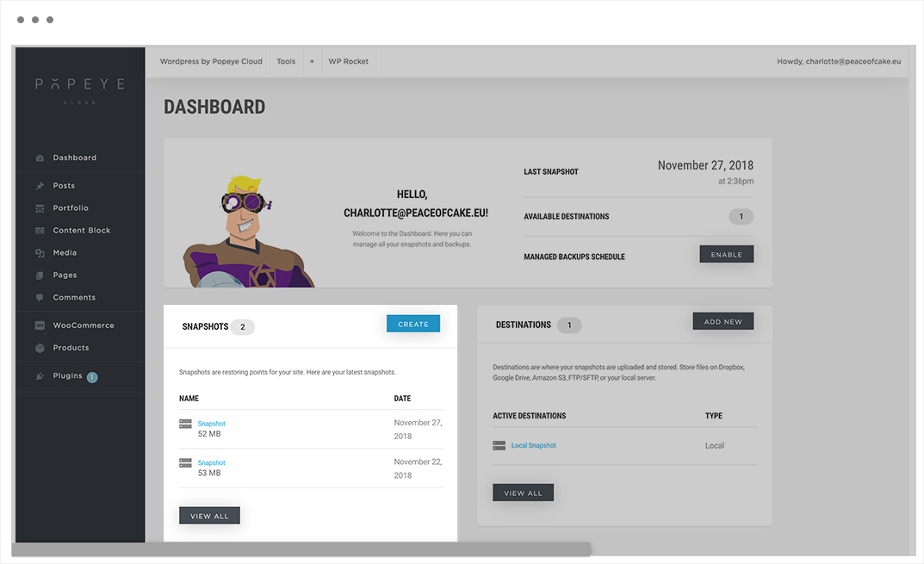This screenshot has height=564, width=924.
Task: Click the November 22, 2018 date cell
Action: pyautogui.click(x=418, y=468)
